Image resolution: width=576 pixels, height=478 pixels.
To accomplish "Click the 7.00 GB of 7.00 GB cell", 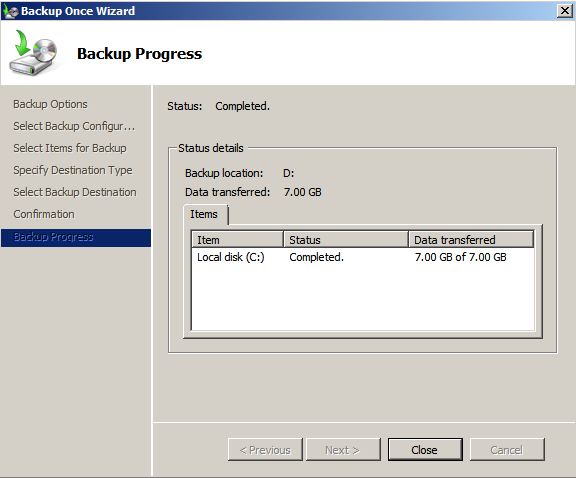I will coord(461,257).
